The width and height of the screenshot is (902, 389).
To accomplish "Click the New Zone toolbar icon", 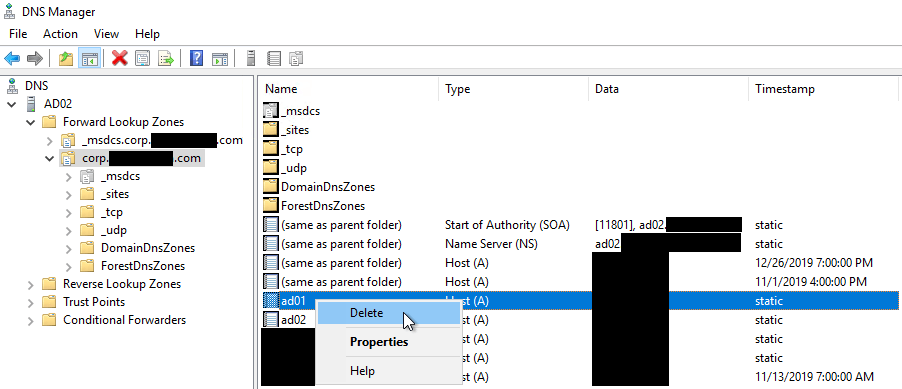I will [x=274, y=58].
